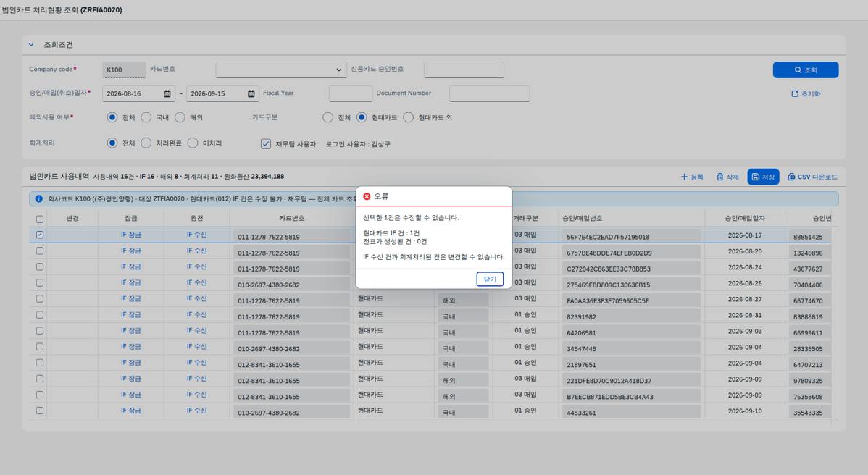Open calendar for start date 2026-08-16
The image size is (868, 475).
pyautogui.click(x=167, y=94)
